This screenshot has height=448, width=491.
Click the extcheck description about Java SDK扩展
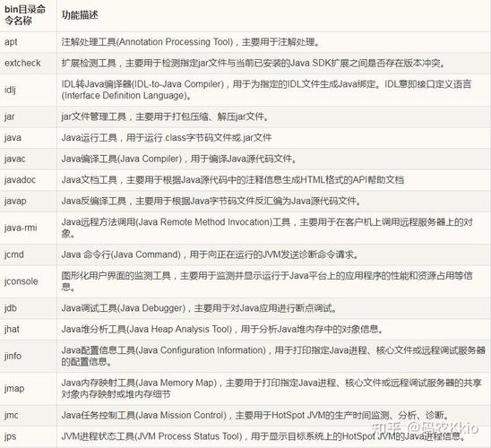point(254,63)
